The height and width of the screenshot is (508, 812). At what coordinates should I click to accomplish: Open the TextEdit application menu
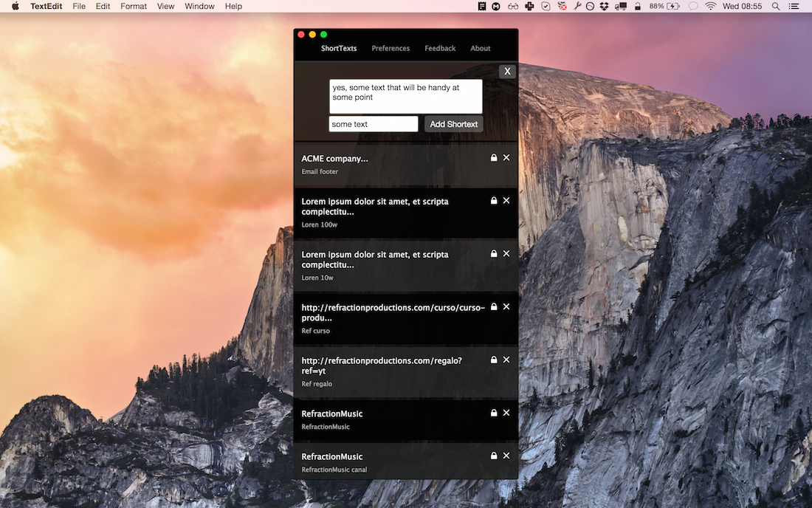(x=46, y=6)
